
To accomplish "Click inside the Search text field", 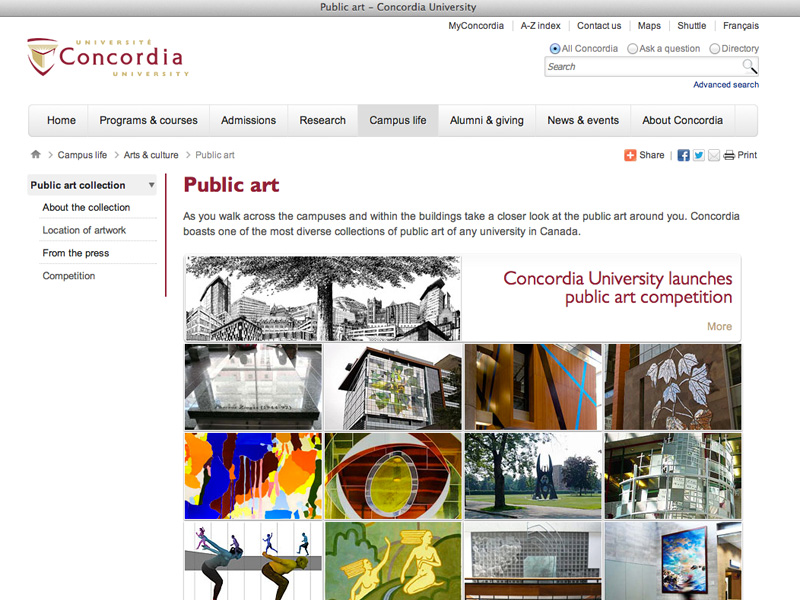I will (x=640, y=67).
